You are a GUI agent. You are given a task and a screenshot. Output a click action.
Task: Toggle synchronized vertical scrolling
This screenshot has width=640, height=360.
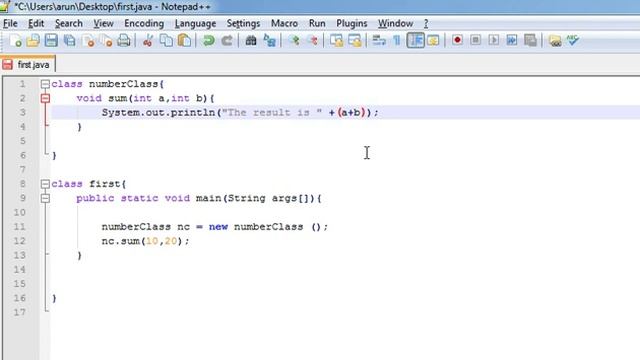[337, 40]
